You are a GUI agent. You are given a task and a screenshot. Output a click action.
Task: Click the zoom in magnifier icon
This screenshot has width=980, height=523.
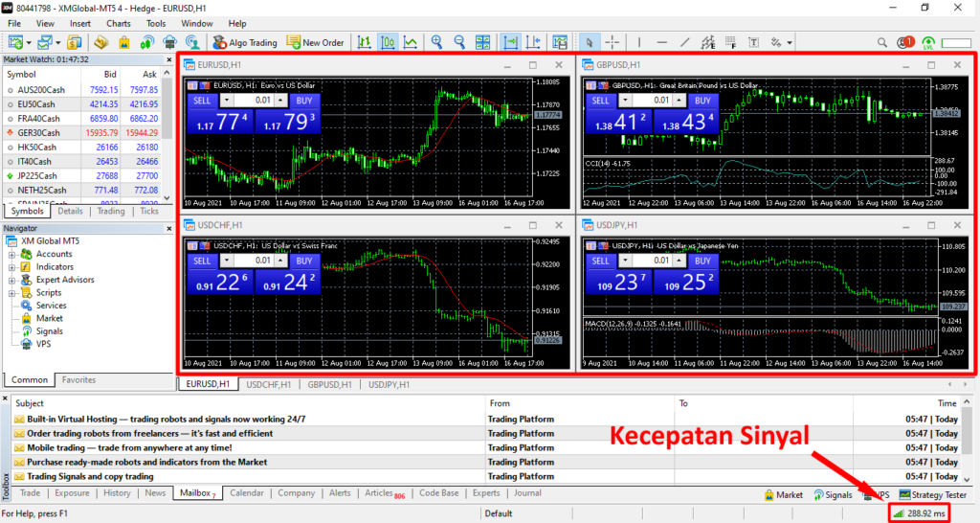point(436,42)
